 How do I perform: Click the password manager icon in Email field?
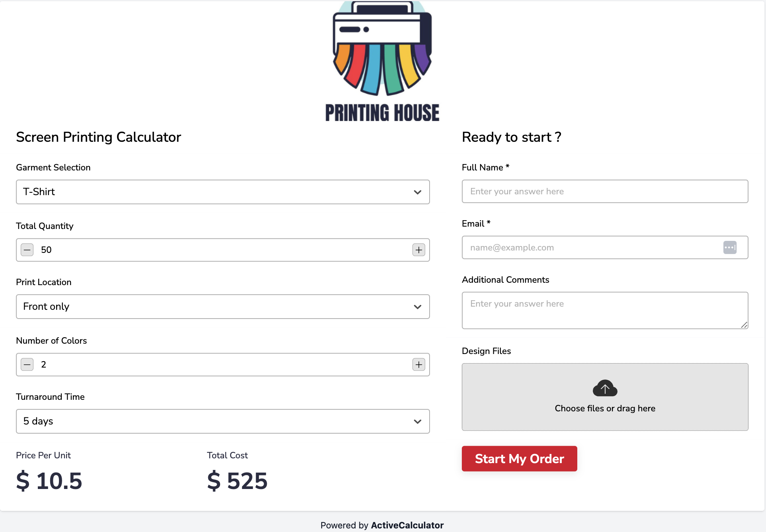pyautogui.click(x=730, y=247)
